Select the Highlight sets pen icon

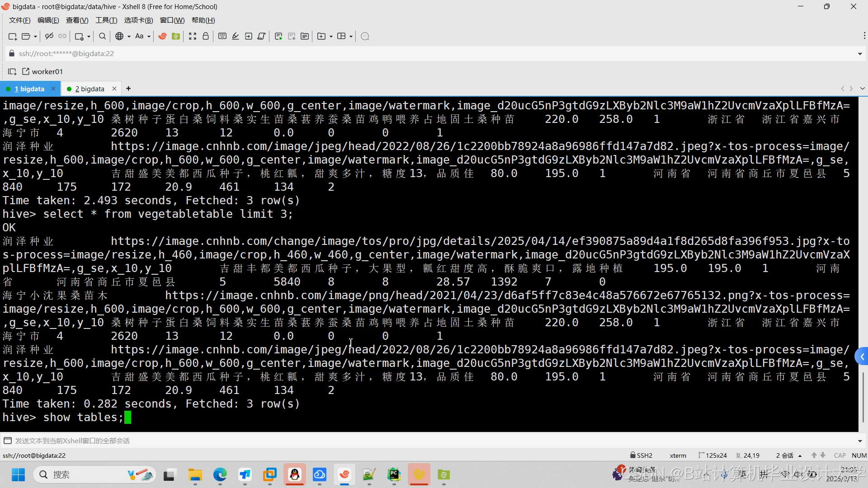[x=235, y=36]
